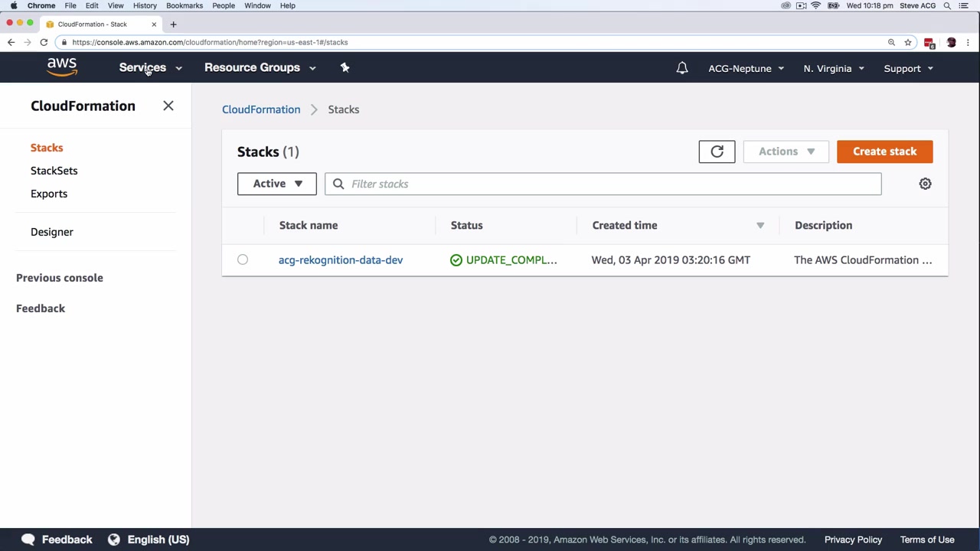Click Feedback in the sidebar
The width and height of the screenshot is (980, 551).
[41, 308]
